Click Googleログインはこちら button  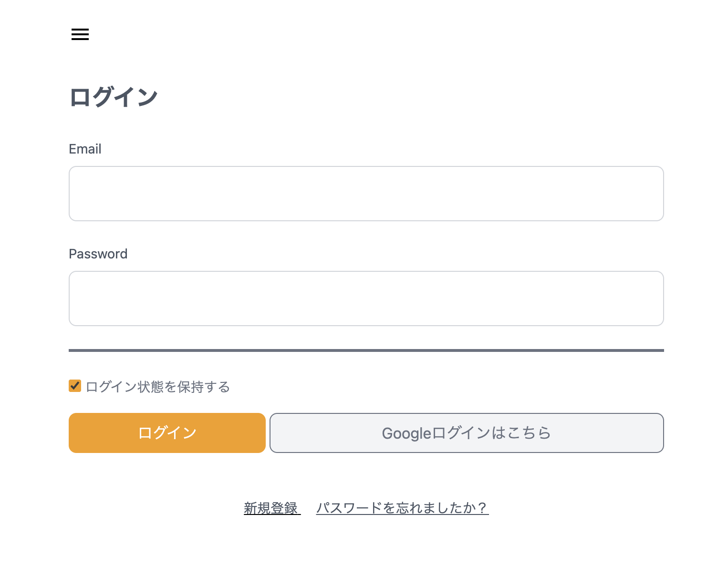[466, 433]
